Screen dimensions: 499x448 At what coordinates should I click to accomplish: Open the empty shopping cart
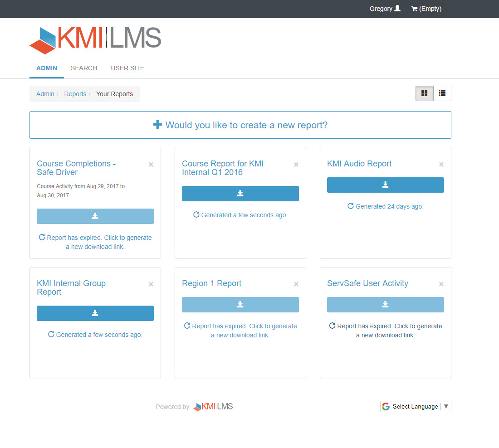pyautogui.click(x=426, y=9)
